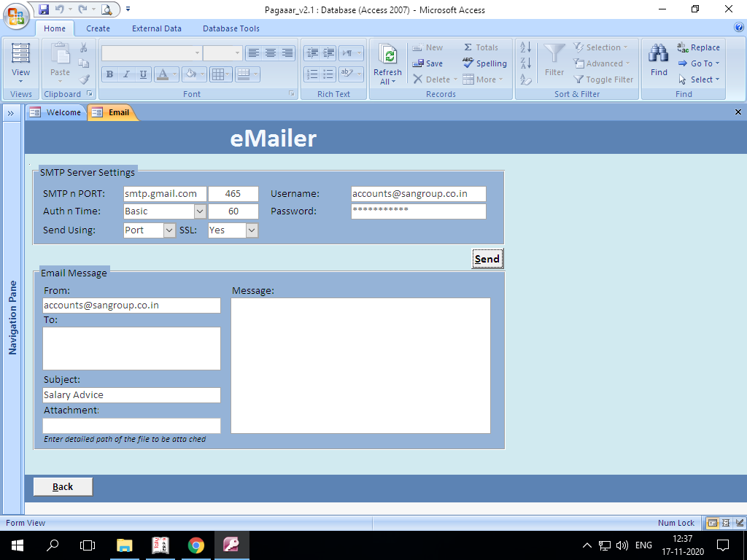Image resolution: width=747 pixels, height=560 pixels.
Task: Click the Office button logo
Action: [16, 16]
